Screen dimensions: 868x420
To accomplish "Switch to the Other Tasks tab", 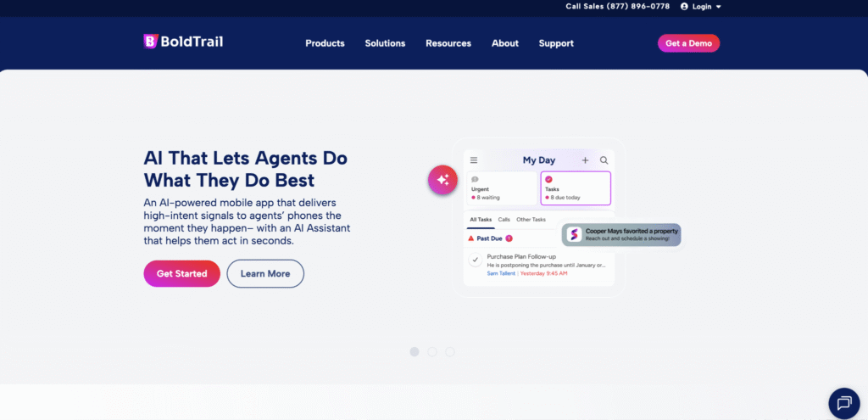I will click(531, 220).
